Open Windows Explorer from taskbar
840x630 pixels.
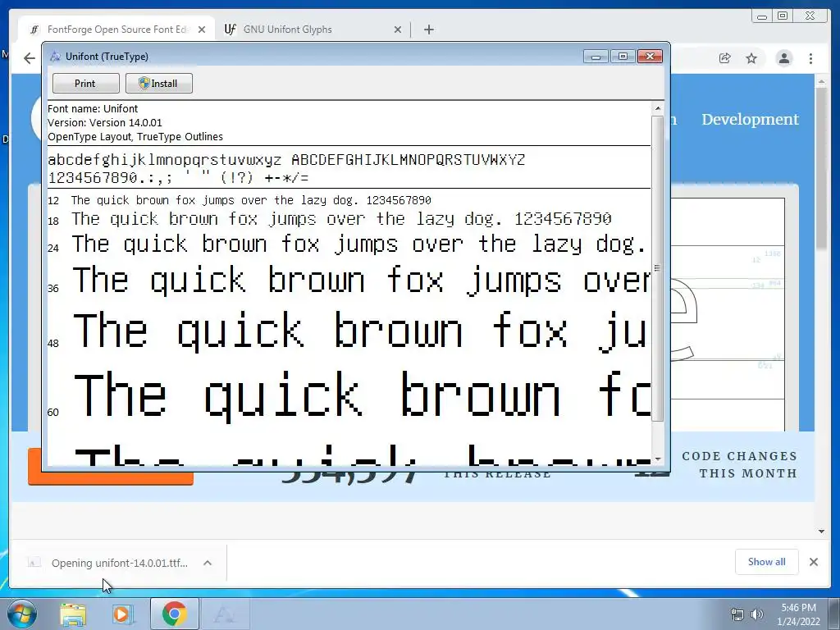(73, 614)
